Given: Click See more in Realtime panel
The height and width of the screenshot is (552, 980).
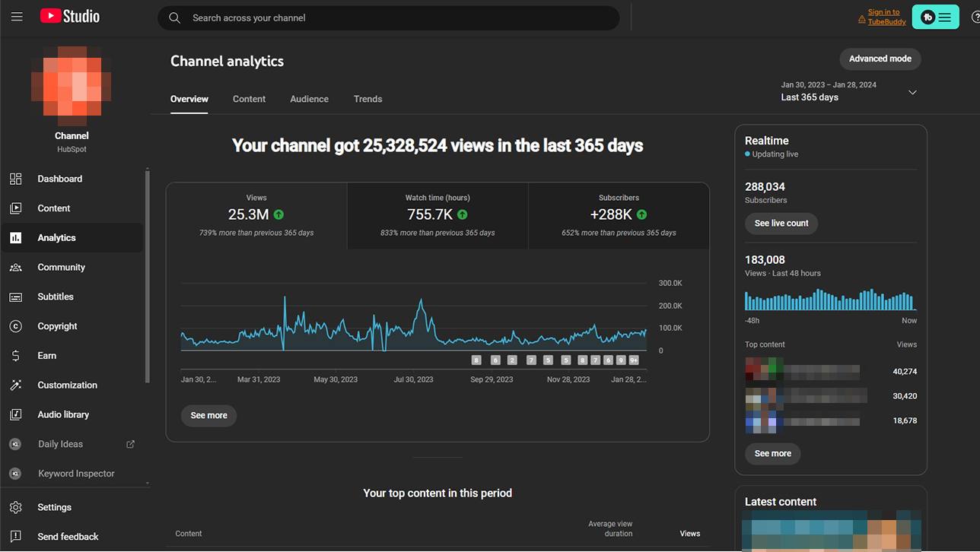Looking at the screenshot, I should click(772, 453).
